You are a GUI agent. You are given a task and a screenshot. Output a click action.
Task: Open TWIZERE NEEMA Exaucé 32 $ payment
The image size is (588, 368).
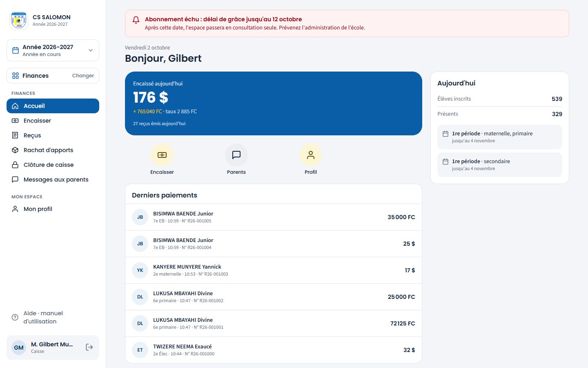click(x=273, y=350)
